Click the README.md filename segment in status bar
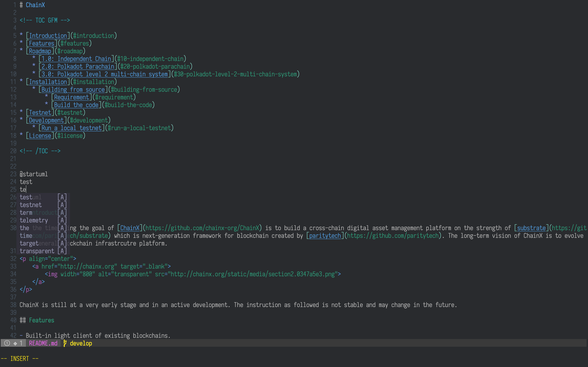588x367 pixels. pos(43,343)
